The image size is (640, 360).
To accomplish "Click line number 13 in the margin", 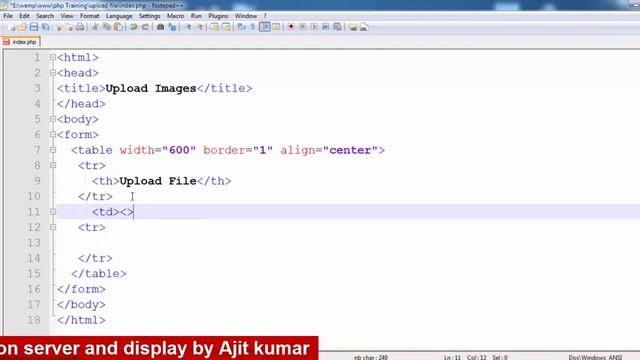I will pos(33,243).
